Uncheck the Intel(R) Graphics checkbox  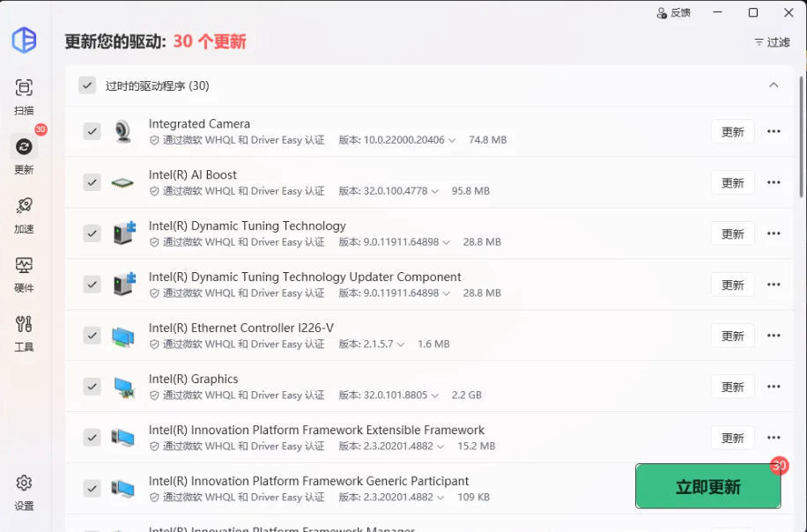(93, 387)
